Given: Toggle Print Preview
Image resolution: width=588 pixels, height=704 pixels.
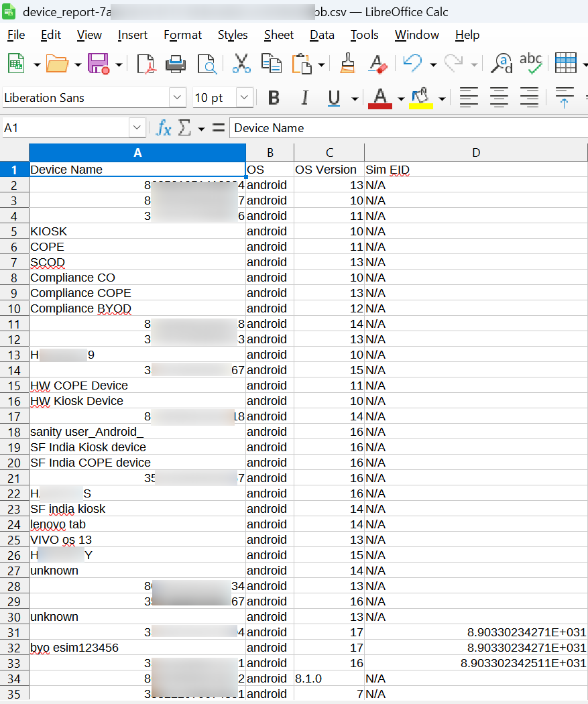Looking at the screenshot, I should (x=207, y=63).
